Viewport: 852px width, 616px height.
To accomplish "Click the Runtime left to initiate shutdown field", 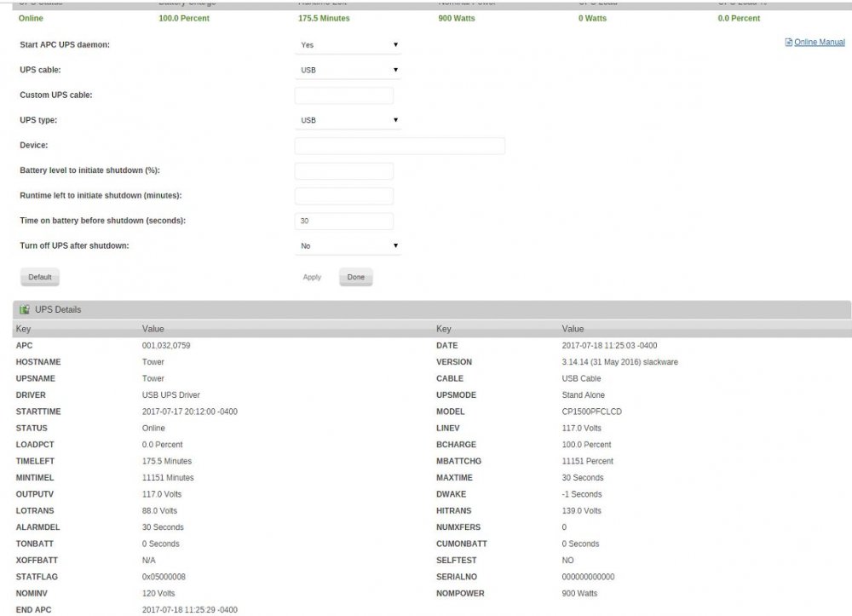I will tap(344, 196).
